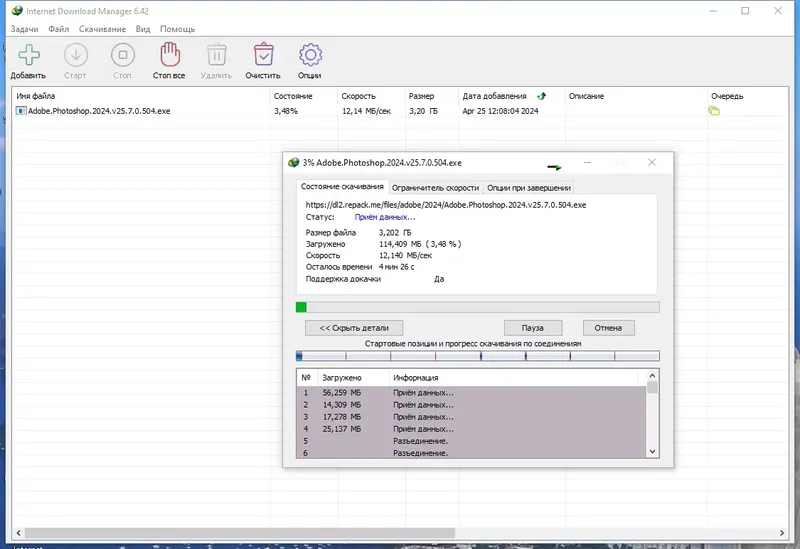Viewport: 800px width, 549px height.
Task: Click the Добавить plus icon
Action: [x=29, y=55]
